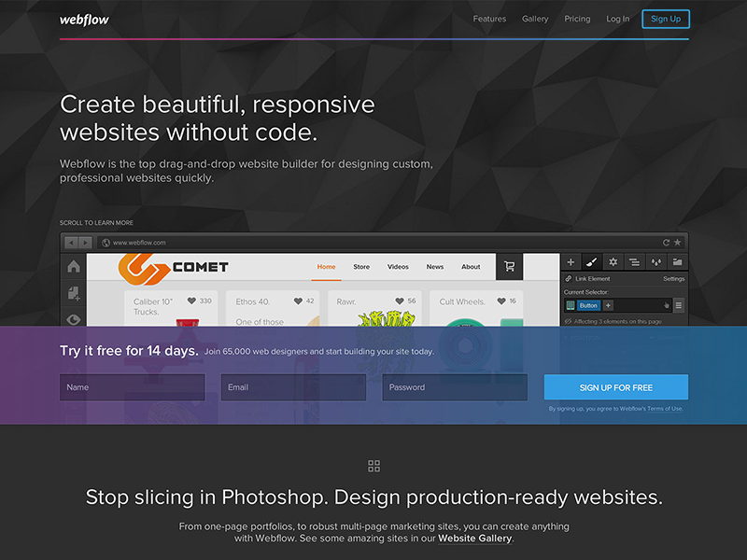Click into the Email field

click(x=293, y=387)
